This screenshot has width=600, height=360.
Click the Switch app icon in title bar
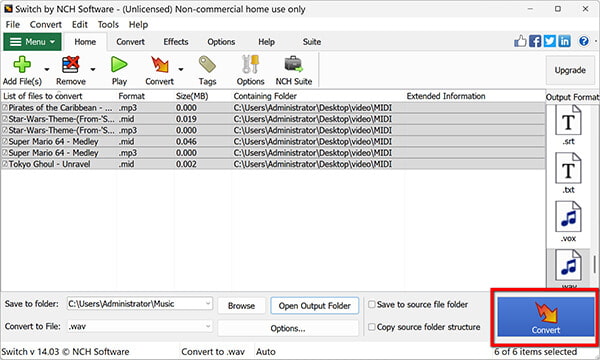click(x=8, y=8)
